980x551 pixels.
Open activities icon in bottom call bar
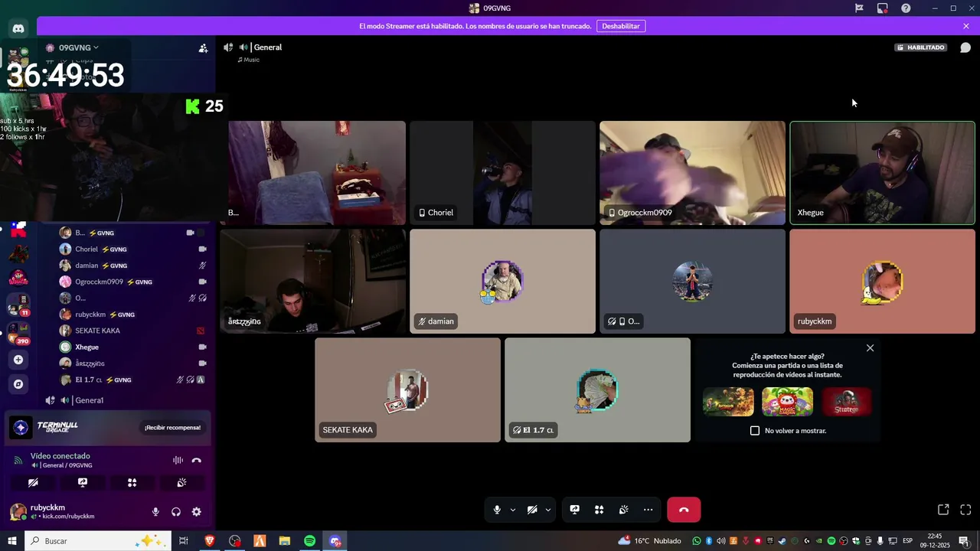click(x=599, y=510)
